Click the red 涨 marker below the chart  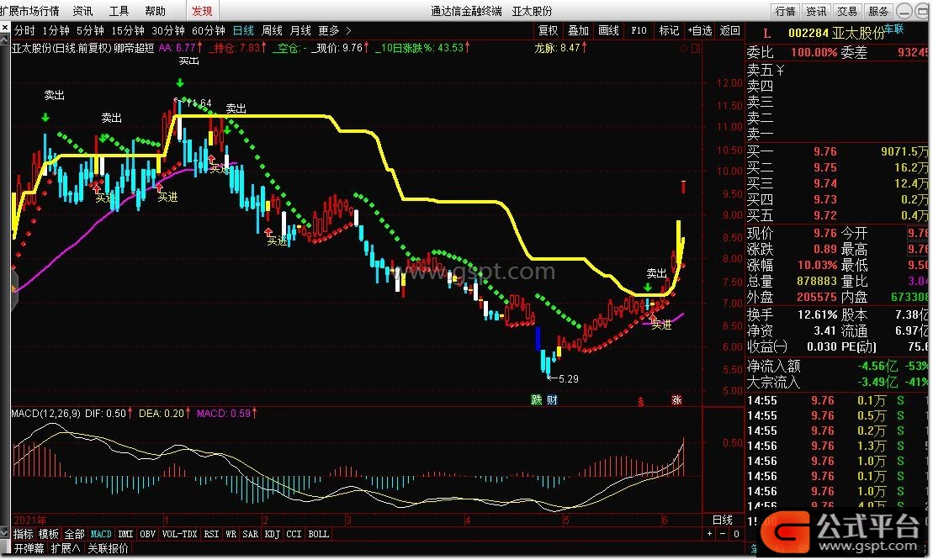coord(676,399)
